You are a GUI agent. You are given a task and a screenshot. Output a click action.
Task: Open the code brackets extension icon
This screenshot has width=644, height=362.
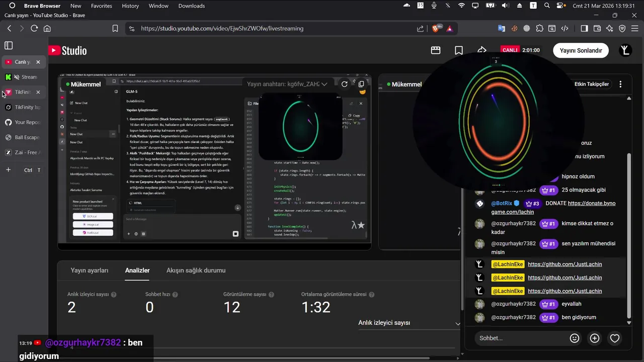click(565, 29)
